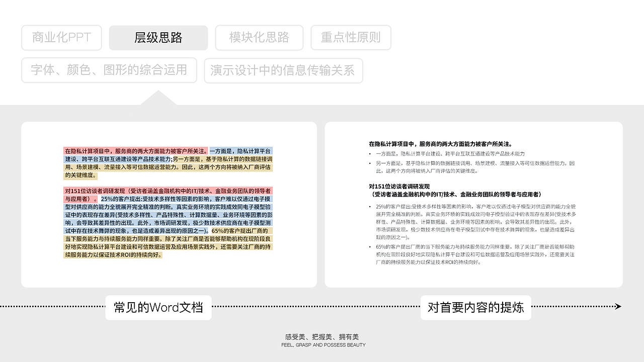Select the 层级思路 tab
Image resolution: width=644 pixels, height=362 pixels.
158,38
